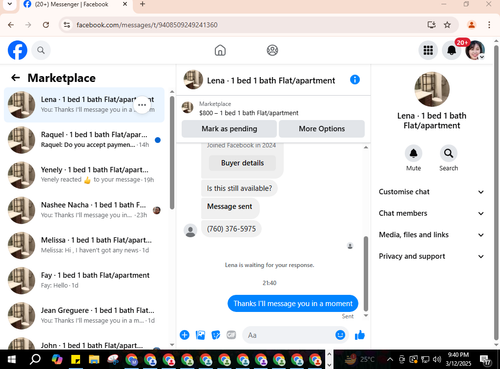Open the Facebook menu grid icon
This screenshot has height=369, width=500.
click(x=428, y=50)
